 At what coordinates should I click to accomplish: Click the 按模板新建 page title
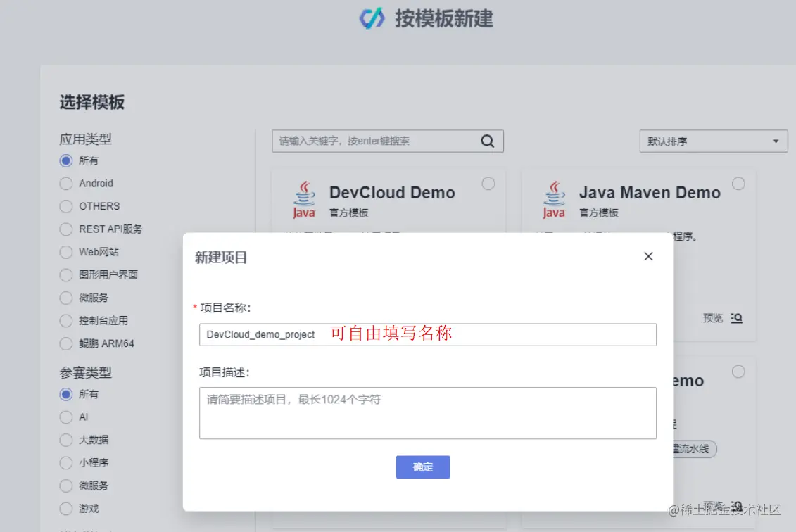click(444, 19)
